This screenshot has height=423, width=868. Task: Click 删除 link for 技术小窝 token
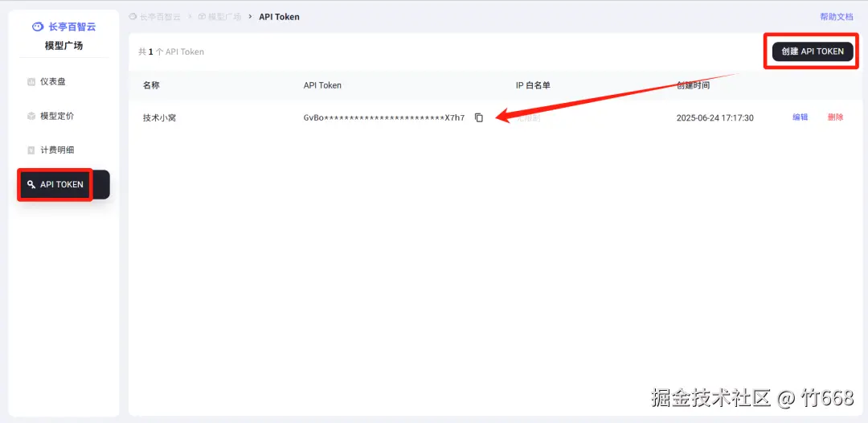click(835, 117)
